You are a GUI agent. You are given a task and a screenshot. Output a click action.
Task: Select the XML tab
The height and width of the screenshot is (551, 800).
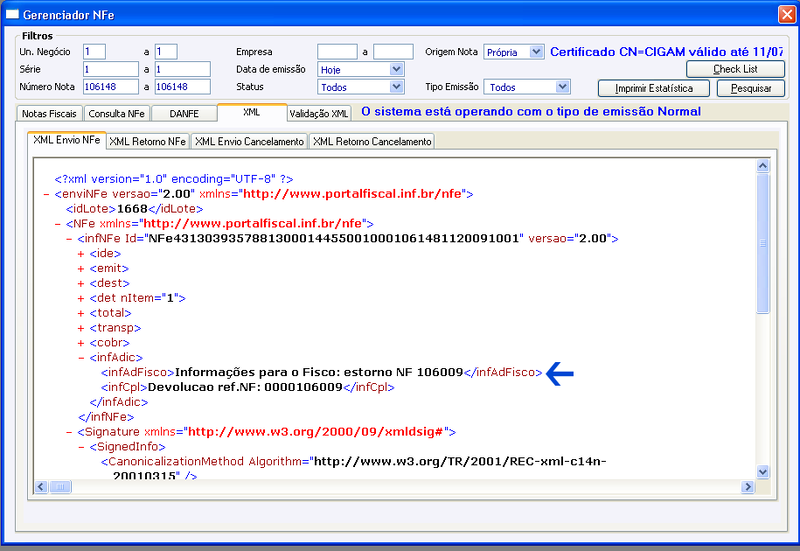coord(252,112)
